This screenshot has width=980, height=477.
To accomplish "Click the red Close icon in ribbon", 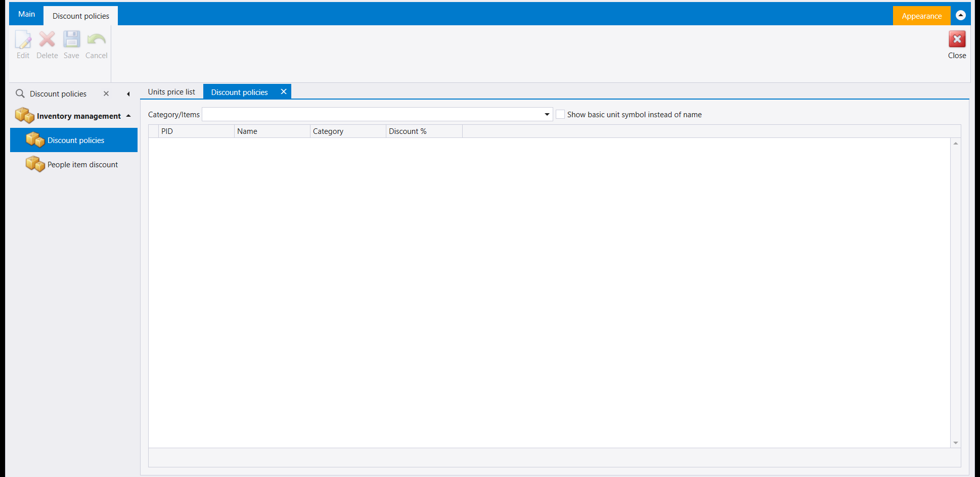I will coord(957,39).
